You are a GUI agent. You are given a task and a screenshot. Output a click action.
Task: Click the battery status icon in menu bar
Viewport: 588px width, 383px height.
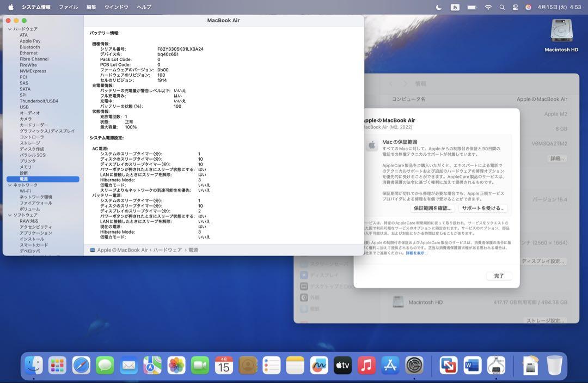pyautogui.click(x=471, y=7)
